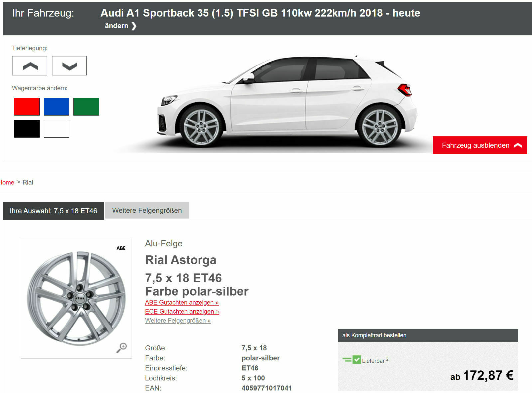Raise the Tieferlegung with the up arrow
The height and width of the screenshot is (393, 532).
(29, 65)
